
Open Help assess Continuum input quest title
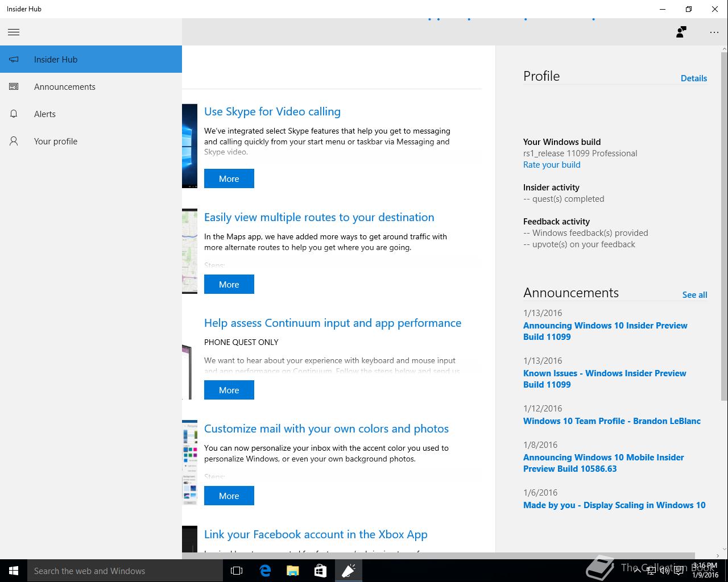coord(333,323)
